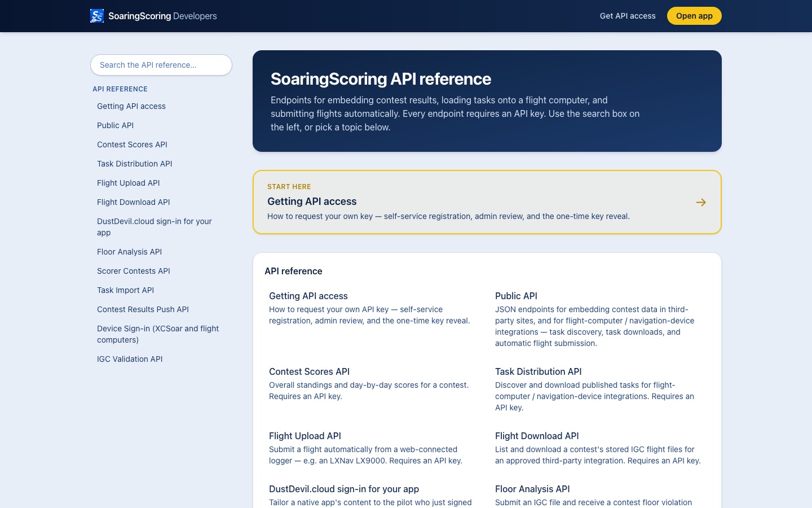Viewport: 812px width, 508px height.
Task: Click the SoaringScoring logo icon
Action: click(97, 16)
